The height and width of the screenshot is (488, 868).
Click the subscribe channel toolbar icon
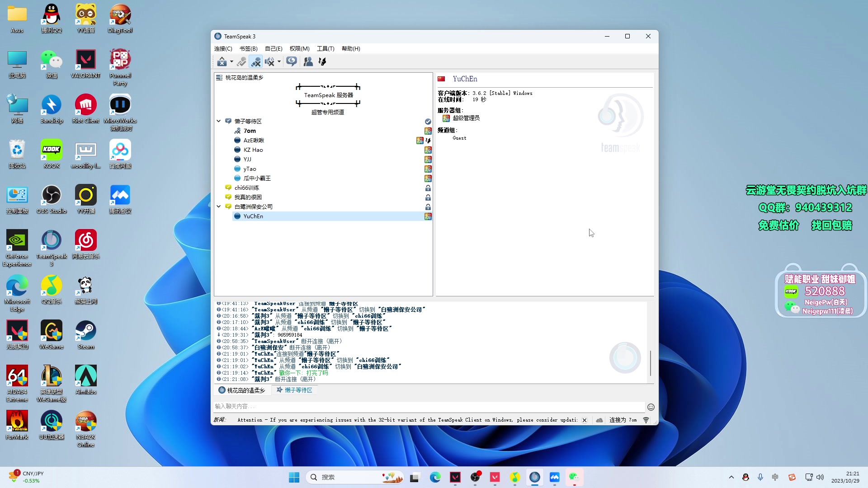[x=292, y=61]
